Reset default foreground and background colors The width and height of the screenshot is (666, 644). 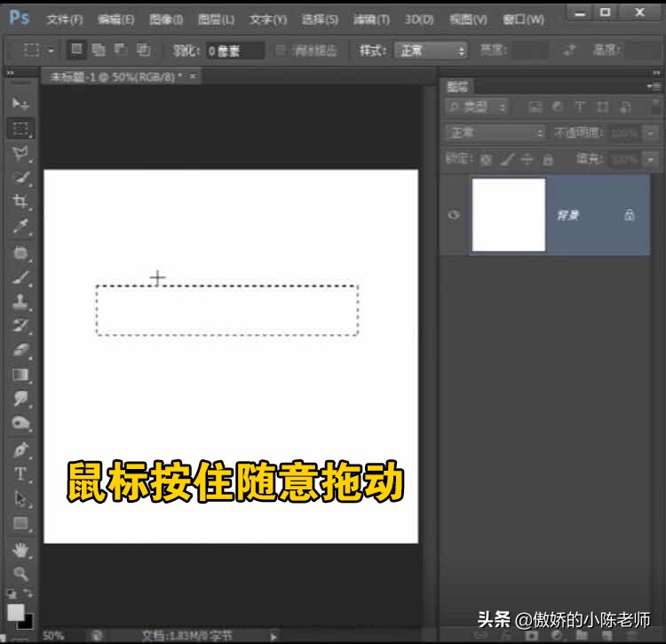tap(12, 593)
